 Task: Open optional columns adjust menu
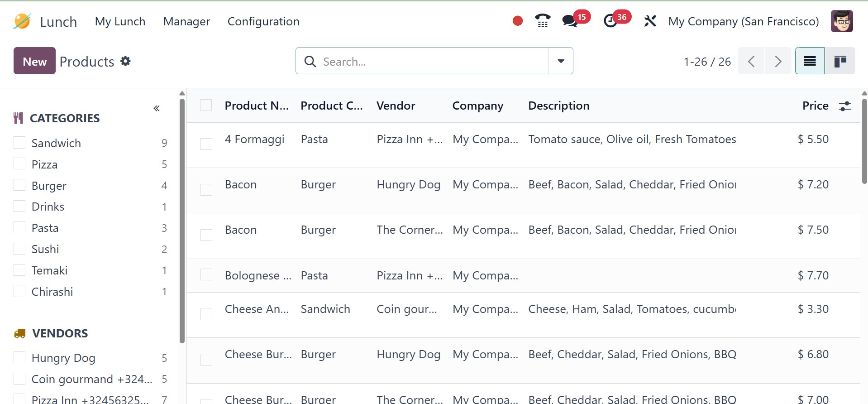pos(844,106)
